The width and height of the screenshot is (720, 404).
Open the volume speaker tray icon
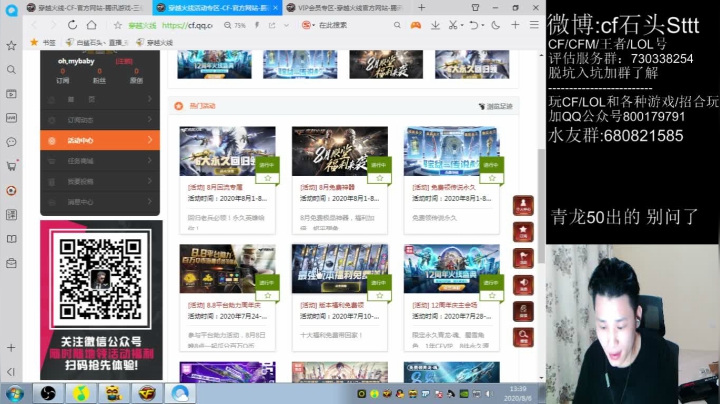click(489, 394)
